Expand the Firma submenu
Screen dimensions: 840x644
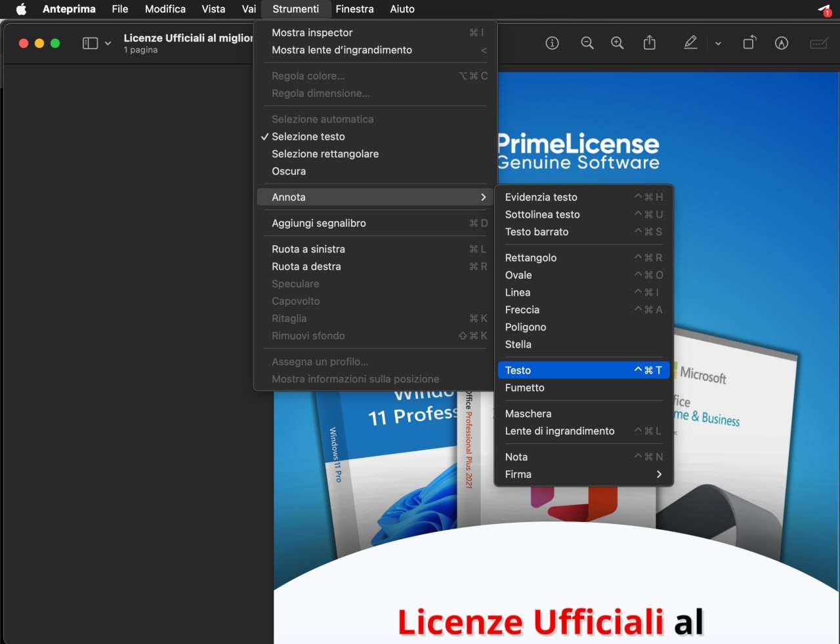[x=583, y=474]
